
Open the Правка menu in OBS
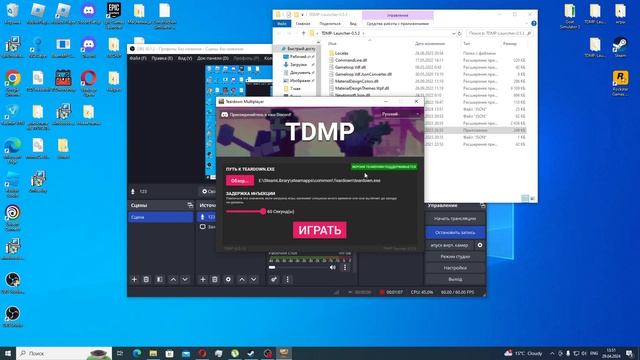[162, 58]
